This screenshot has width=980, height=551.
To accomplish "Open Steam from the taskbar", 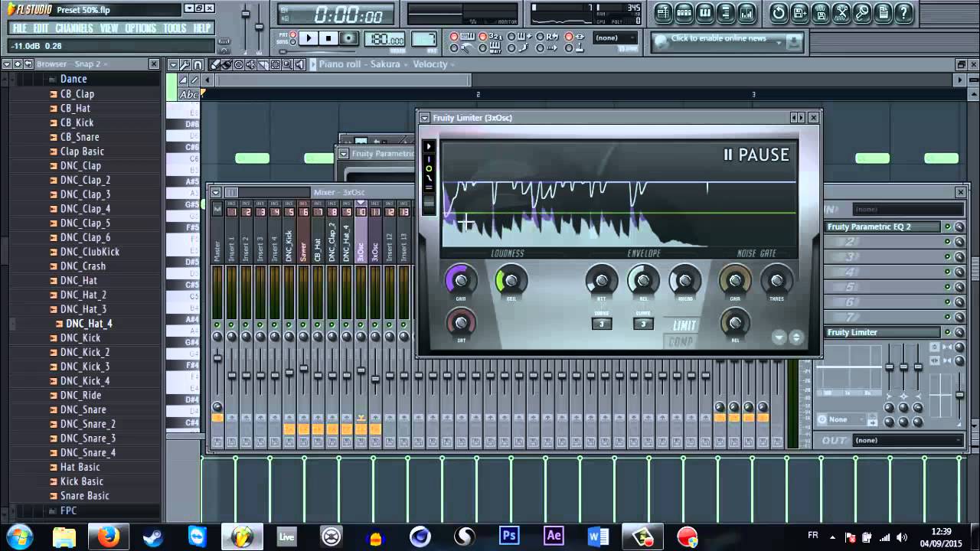I will coord(152,536).
